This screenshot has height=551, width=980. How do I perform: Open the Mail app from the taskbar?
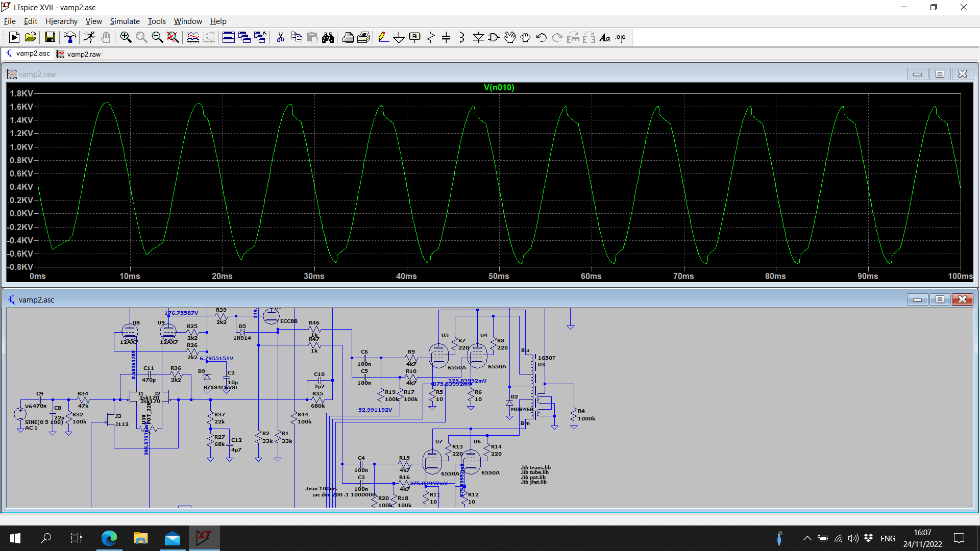point(172,538)
